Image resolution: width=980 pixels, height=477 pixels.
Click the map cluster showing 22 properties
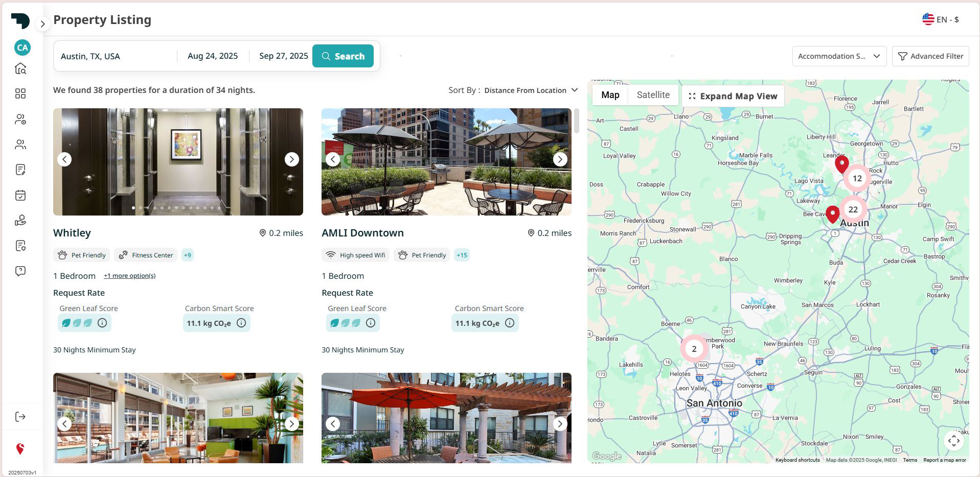click(x=853, y=209)
